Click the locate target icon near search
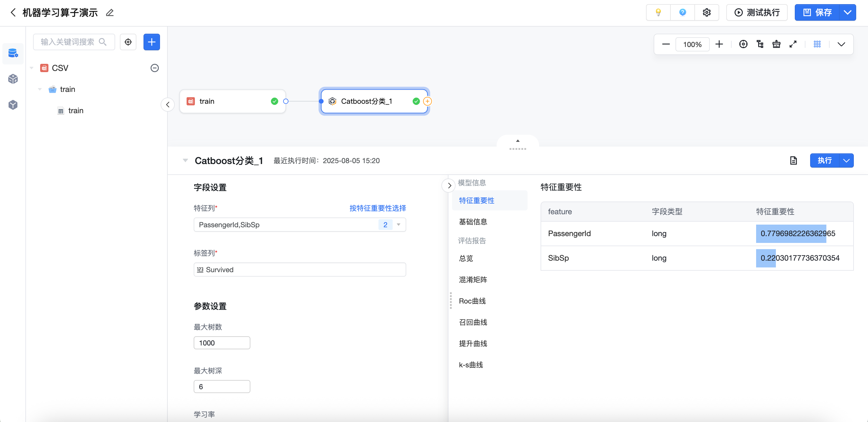 click(x=128, y=42)
